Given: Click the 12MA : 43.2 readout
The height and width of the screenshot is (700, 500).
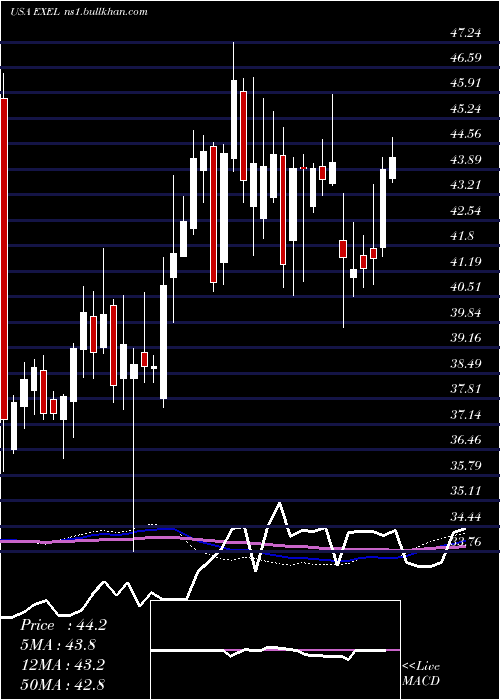Looking at the screenshot, I should click(62, 665).
